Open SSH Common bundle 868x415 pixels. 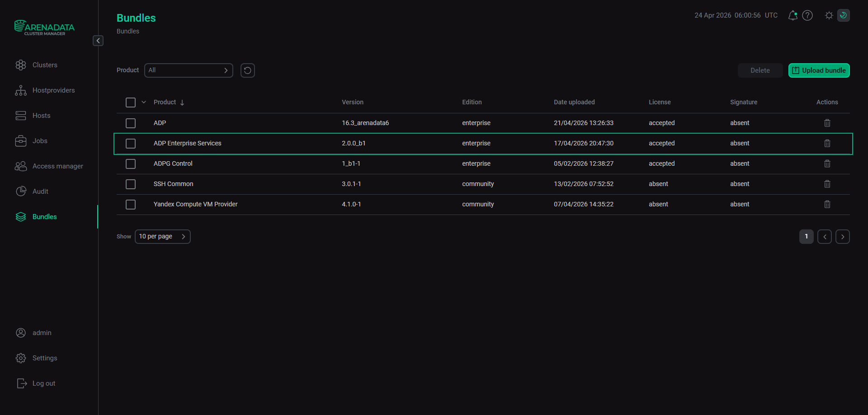[173, 184]
